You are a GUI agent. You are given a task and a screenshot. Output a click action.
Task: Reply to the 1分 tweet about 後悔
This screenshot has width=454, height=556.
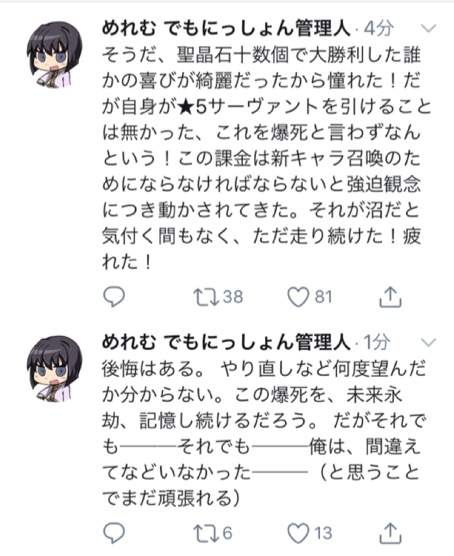[114, 533]
